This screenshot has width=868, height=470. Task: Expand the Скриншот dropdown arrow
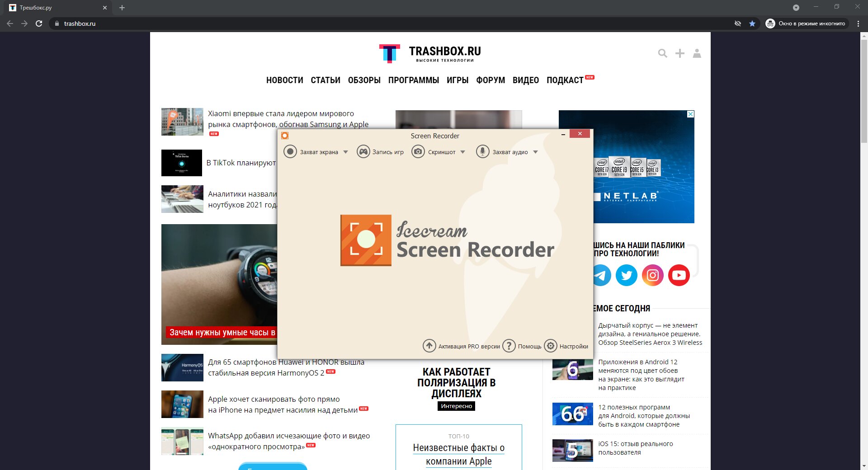coord(462,152)
